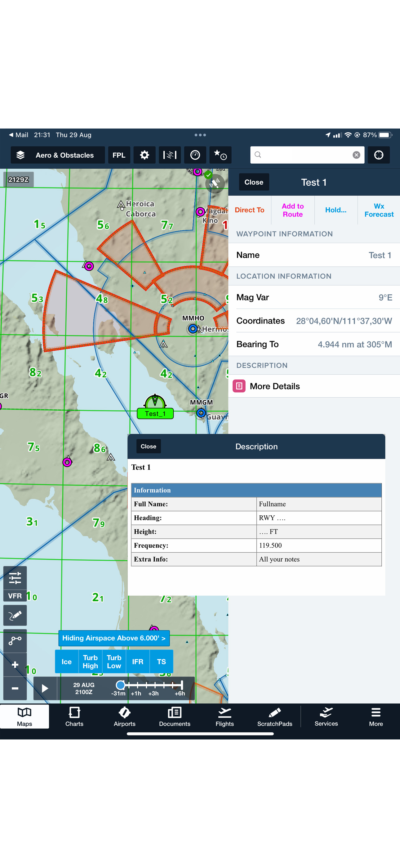
Task: Open Wx Forecast for waypoint
Action: (379, 210)
